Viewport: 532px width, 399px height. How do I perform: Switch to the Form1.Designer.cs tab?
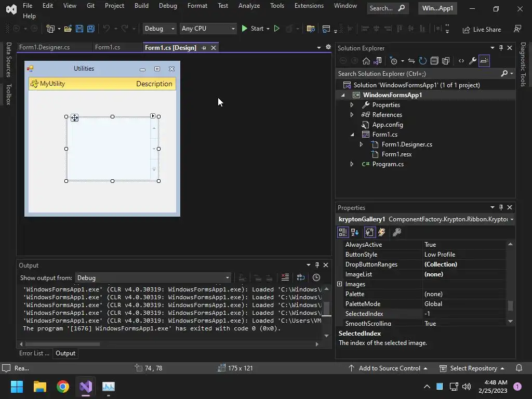(45, 47)
